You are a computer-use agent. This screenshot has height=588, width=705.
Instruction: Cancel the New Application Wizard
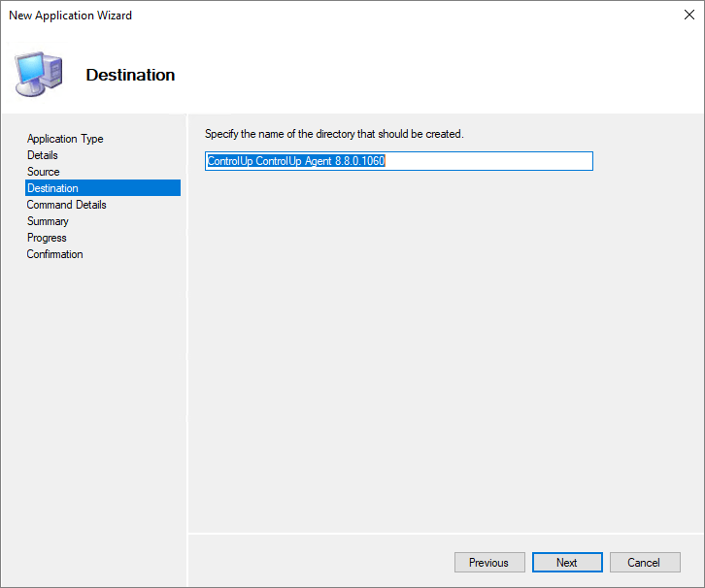[x=644, y=563]
